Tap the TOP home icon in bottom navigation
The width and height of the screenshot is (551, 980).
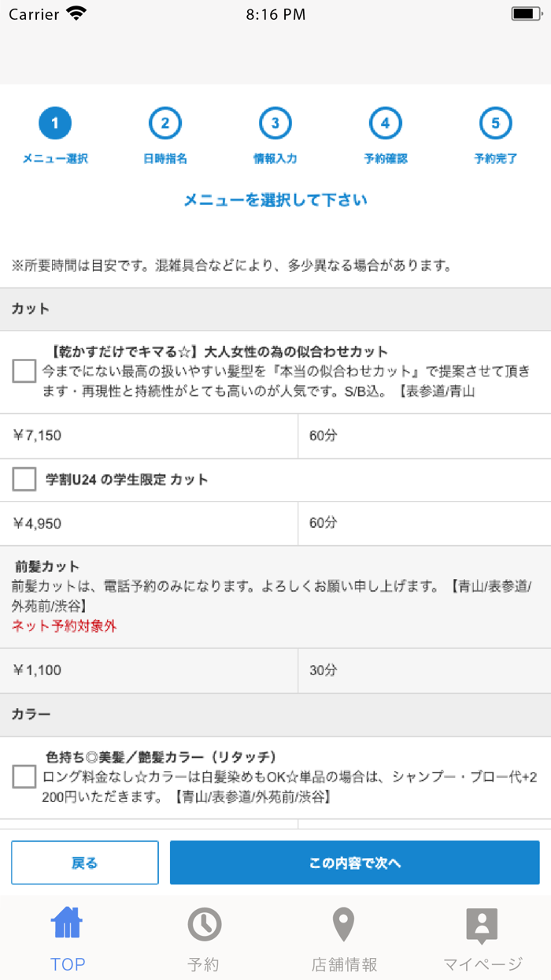coord(68,922)
